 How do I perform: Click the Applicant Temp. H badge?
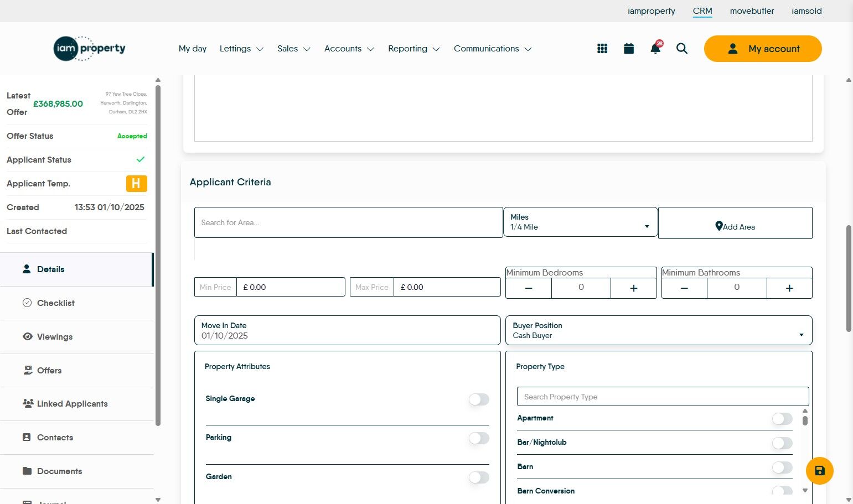(136, 183)
